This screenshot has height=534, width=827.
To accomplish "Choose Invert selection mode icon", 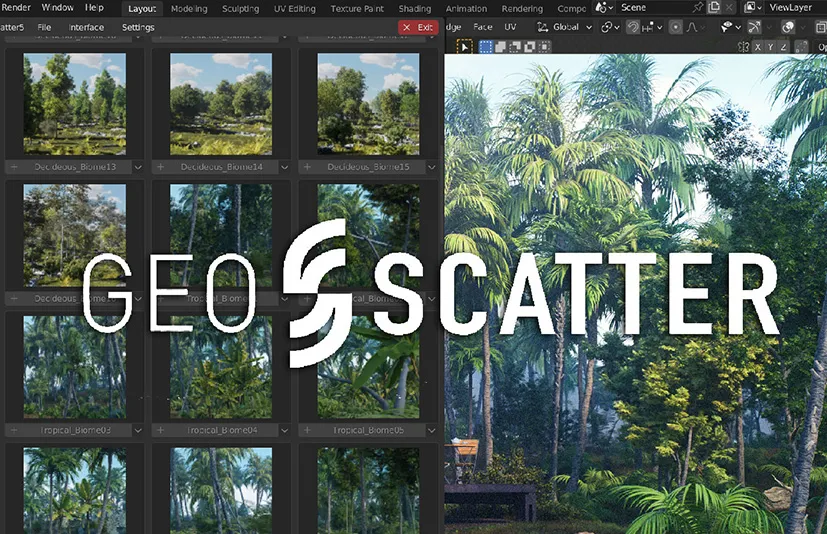I will click(x=530, y=47).
